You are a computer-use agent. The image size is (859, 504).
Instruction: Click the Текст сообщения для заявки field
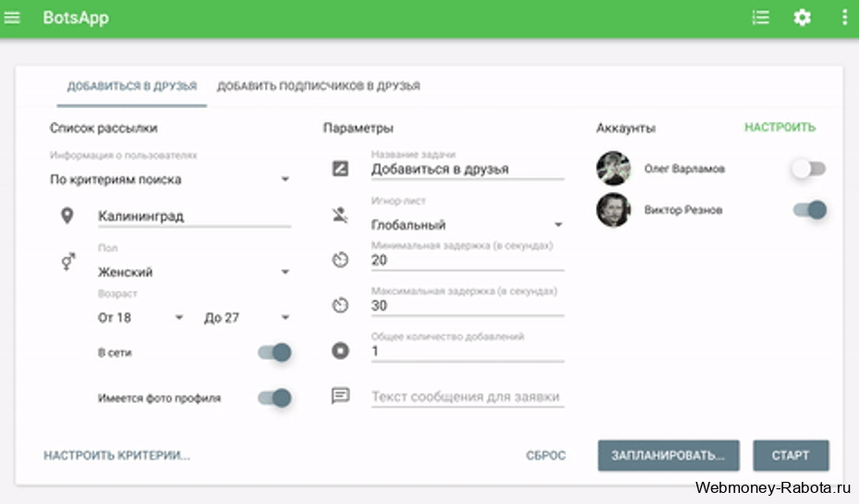point(467,396)
